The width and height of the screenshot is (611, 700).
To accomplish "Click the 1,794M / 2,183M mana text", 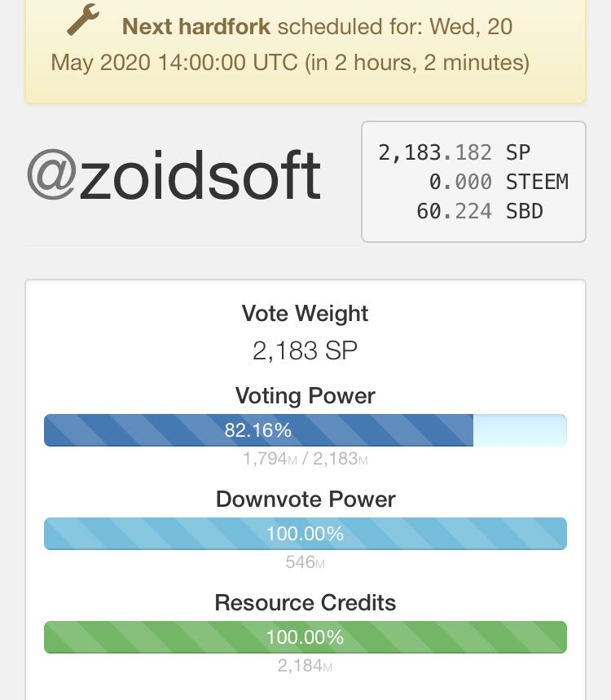I will click(305, 459).
